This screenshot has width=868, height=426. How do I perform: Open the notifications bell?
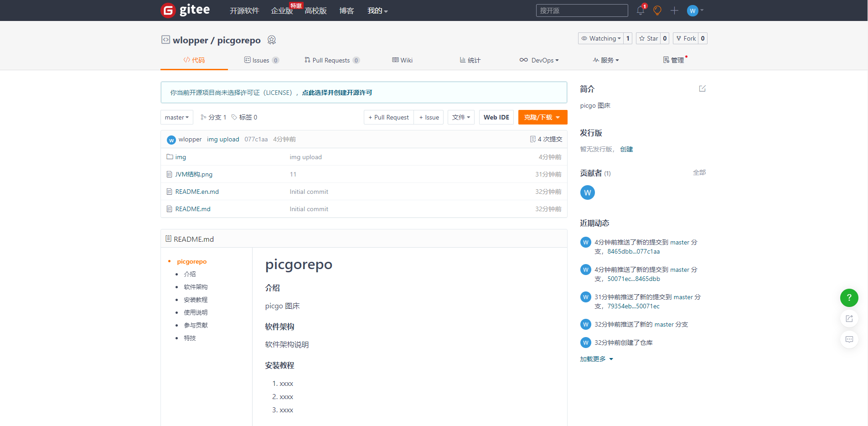[x=640, y=10]
